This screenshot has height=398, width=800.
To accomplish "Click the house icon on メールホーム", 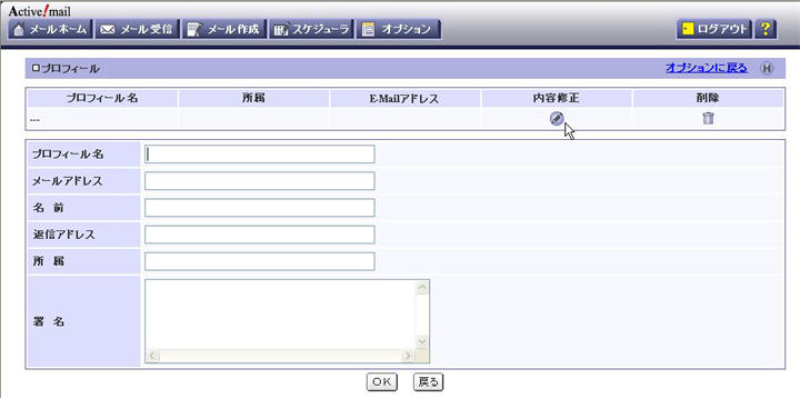I will pos(18,30).
